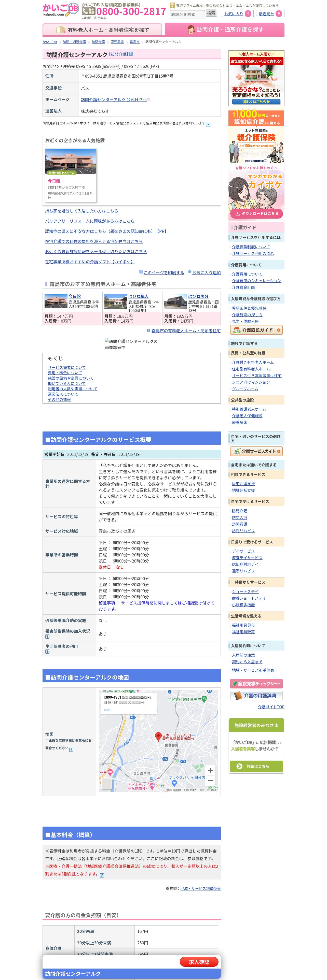327x980 pixels.
Task: Open お気に入り saved list link
Action: (x=233, y=14)
